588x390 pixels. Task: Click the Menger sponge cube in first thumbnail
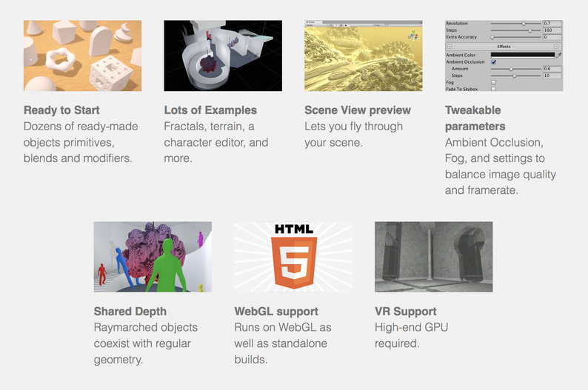click(x=111, y=73)
